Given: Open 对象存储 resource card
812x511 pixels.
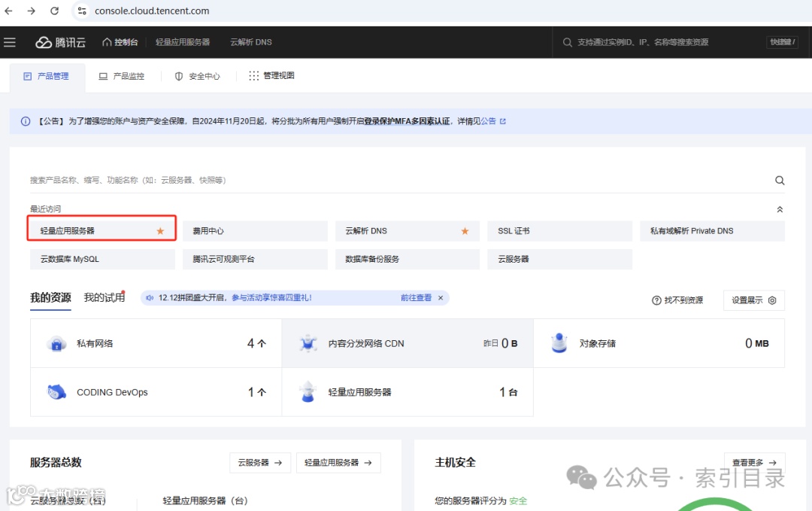Looking at the screenshot, I should [x=659, y=344].
